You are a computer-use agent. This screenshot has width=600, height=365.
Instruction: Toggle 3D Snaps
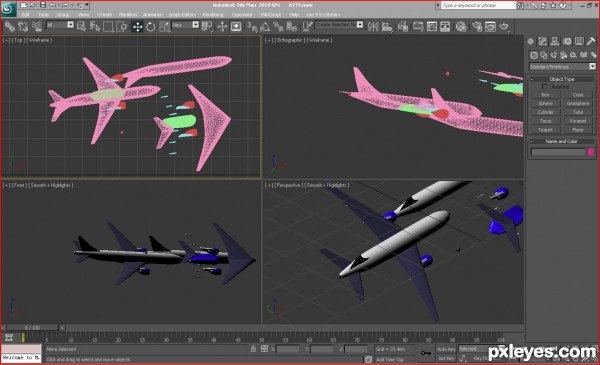click(x=252, y=26)
